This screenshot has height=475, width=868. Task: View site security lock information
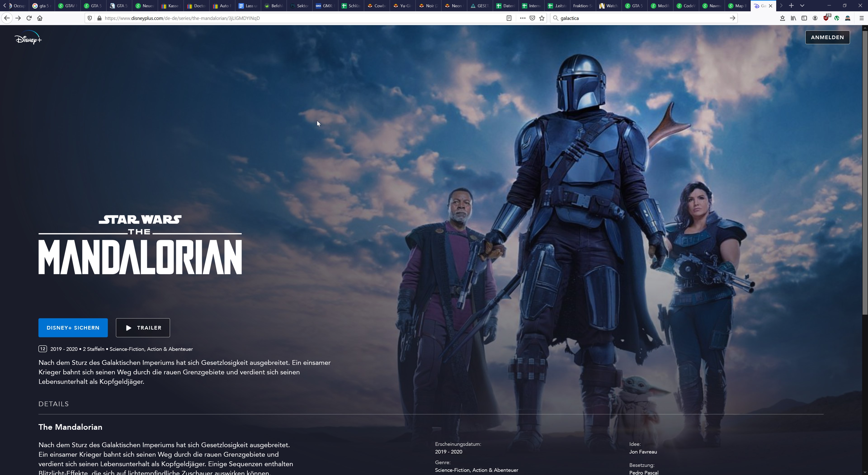(99, 18)
